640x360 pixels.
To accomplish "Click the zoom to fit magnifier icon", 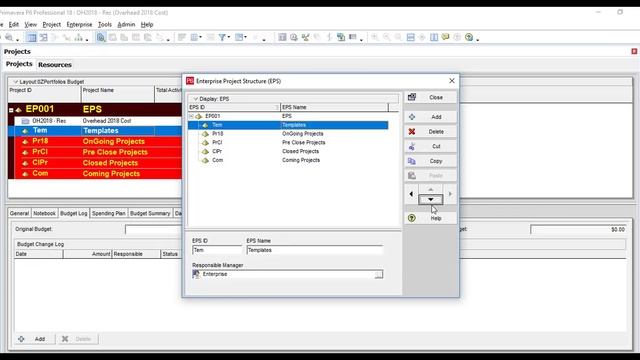I will 398,38.
